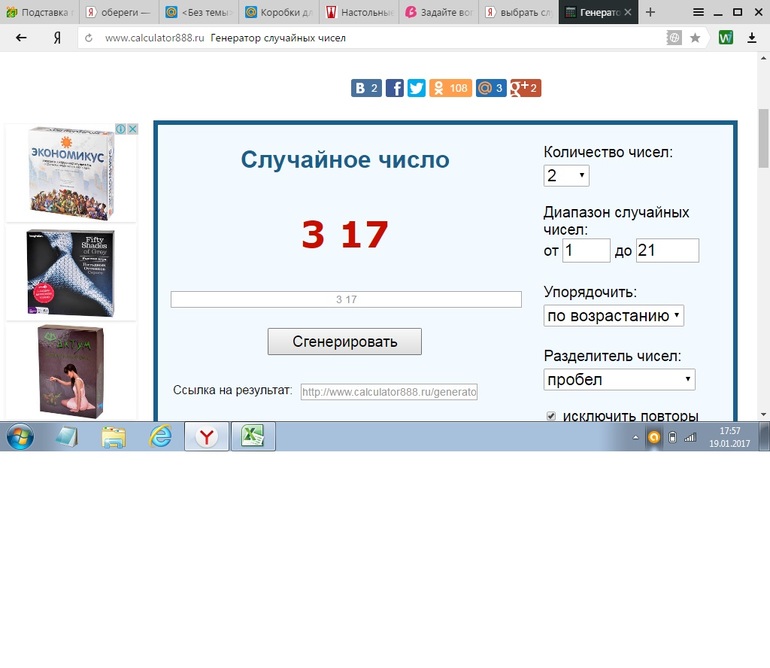Expand 'Упорядочить' по возрастанию dropdown
The image size is (770, 668).
(x=613, y=315)
